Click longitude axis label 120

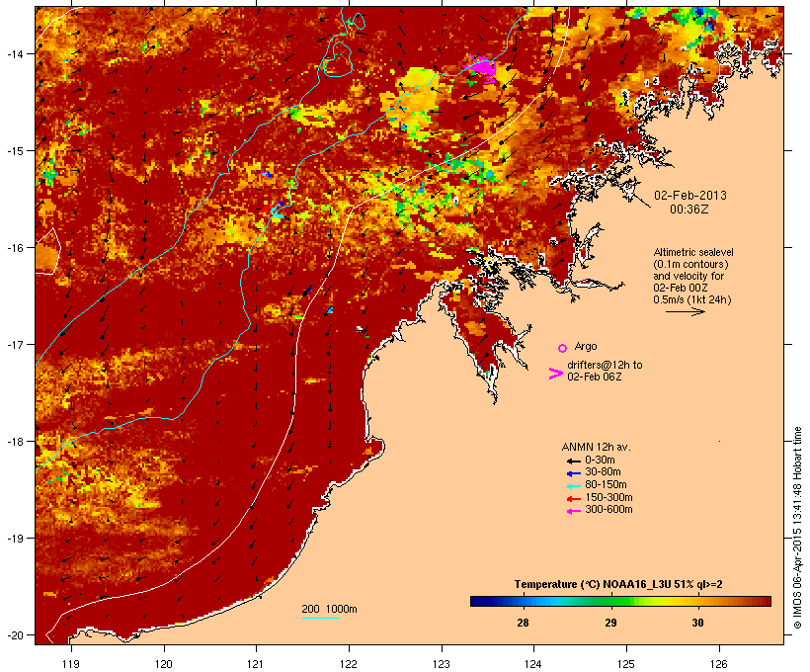click(164, 664)
